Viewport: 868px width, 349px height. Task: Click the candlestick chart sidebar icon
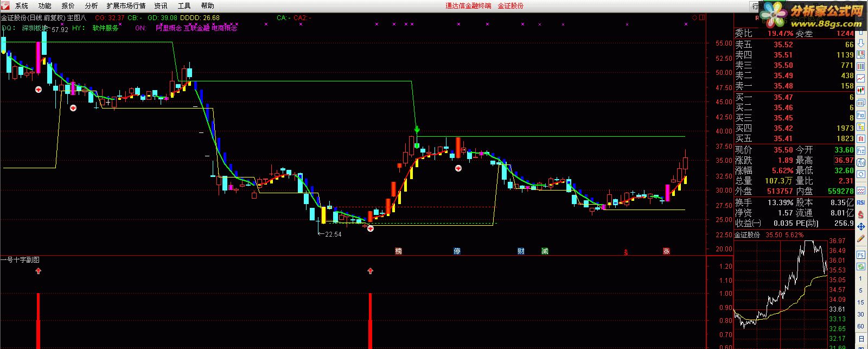point(860,90)
